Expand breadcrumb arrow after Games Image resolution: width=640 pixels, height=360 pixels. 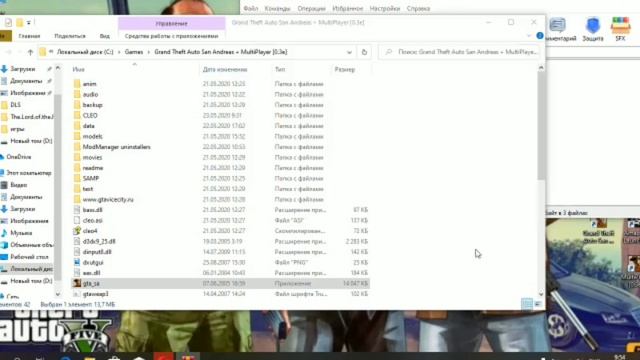click(x=149, y=52)
